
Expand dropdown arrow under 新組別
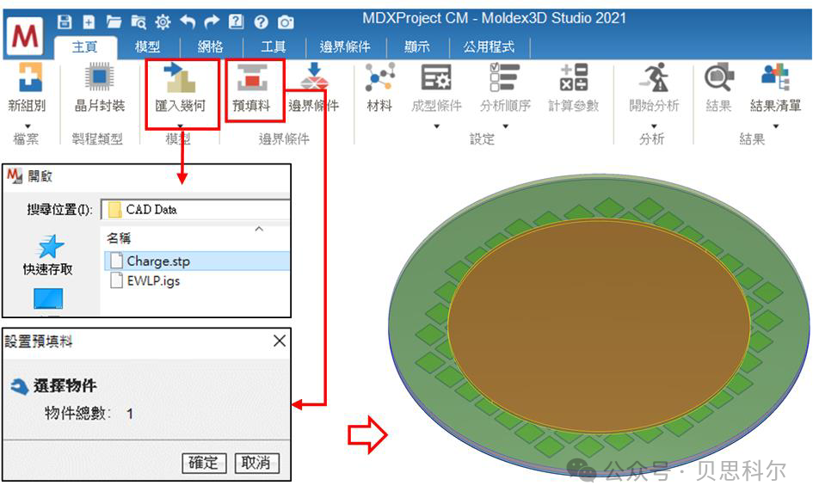coord(28,126)
